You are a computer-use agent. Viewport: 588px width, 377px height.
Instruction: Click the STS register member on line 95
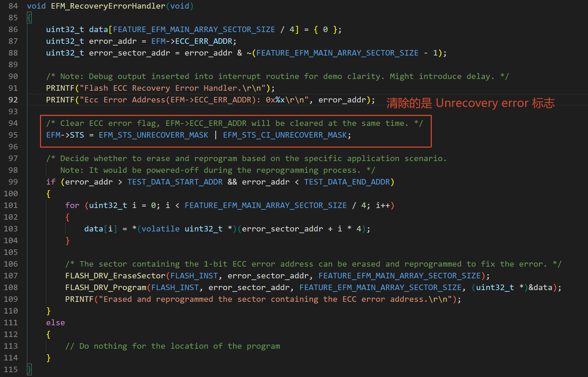pyautogui.click(x=77, y=135)
